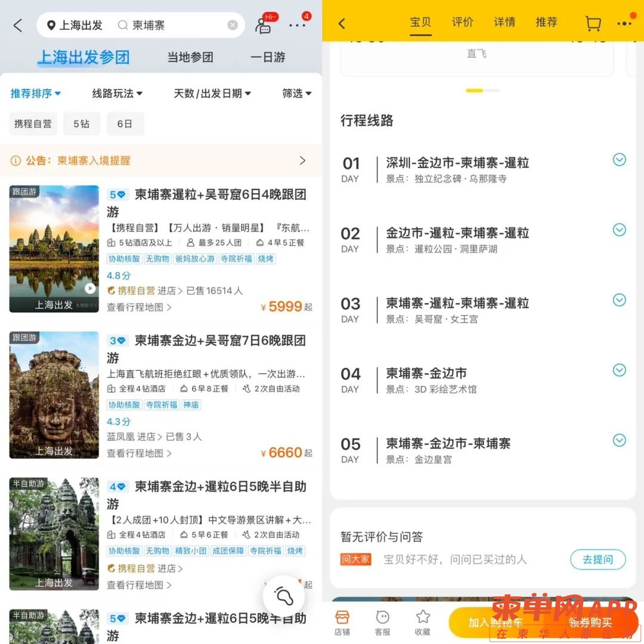
Task: Tap the 精致小团 tag
Action: coord(191,551)
